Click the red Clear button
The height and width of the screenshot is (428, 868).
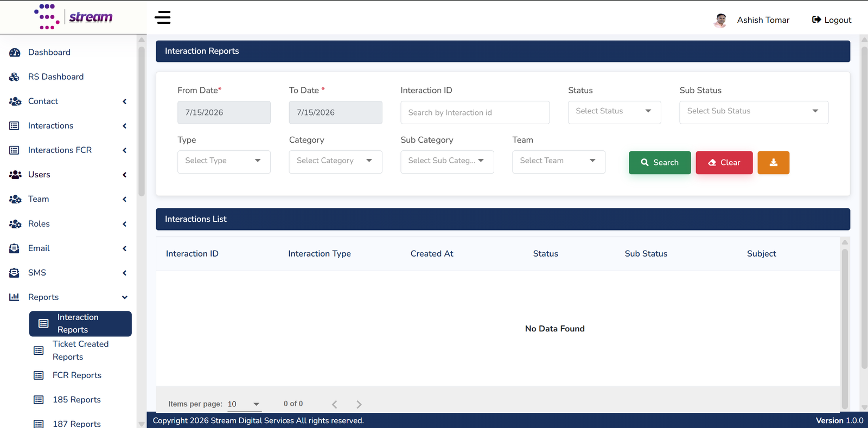point(724,163)
